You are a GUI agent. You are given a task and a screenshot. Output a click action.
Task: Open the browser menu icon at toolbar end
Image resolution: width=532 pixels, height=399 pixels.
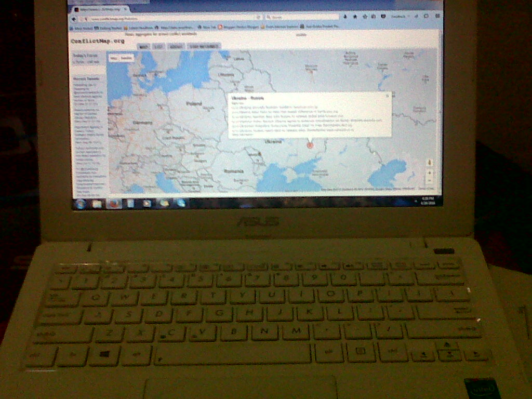437,16
